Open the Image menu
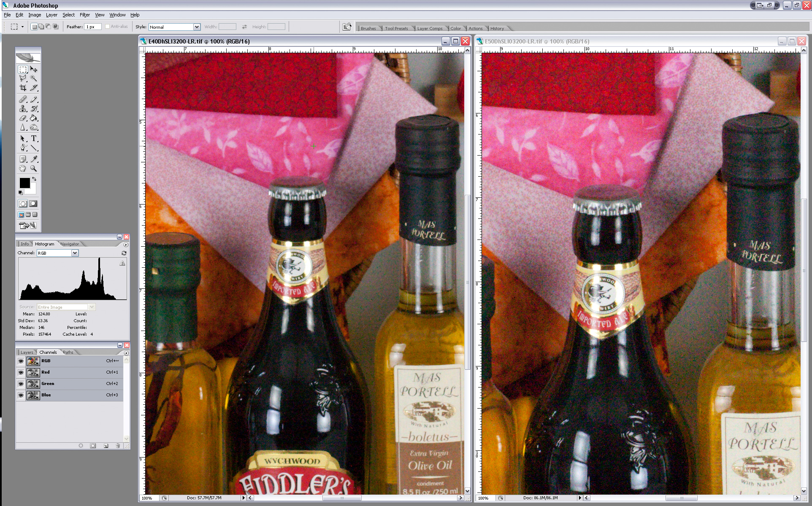This screenshot has height=506, width=812. [x=35, y=15]
